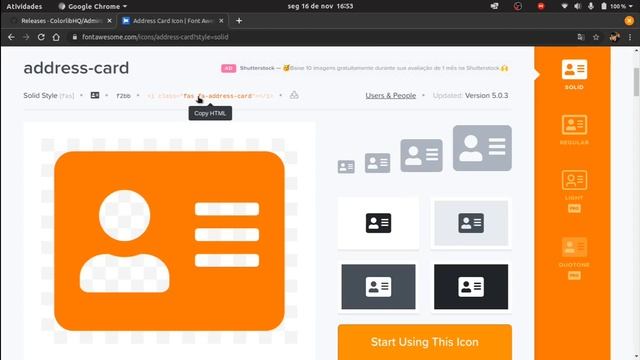640x360 pixels.
Task: Bookmark this page with star icon
Action: click(x=596, y=37)
